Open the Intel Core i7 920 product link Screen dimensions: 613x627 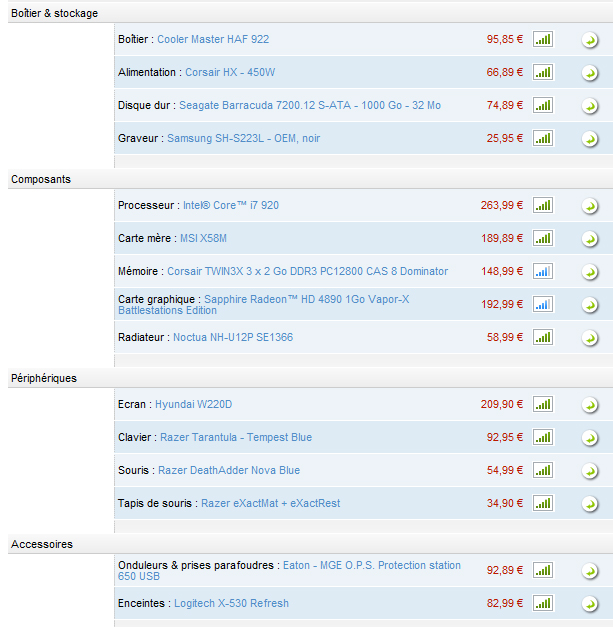[230, 205]
